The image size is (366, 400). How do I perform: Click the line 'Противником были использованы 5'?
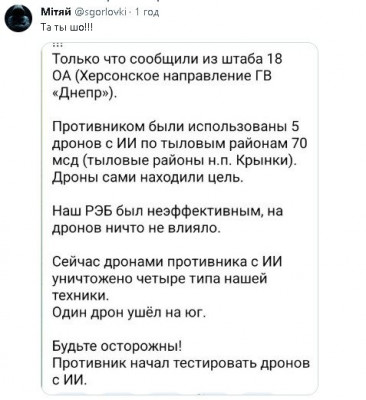point(176,127)
